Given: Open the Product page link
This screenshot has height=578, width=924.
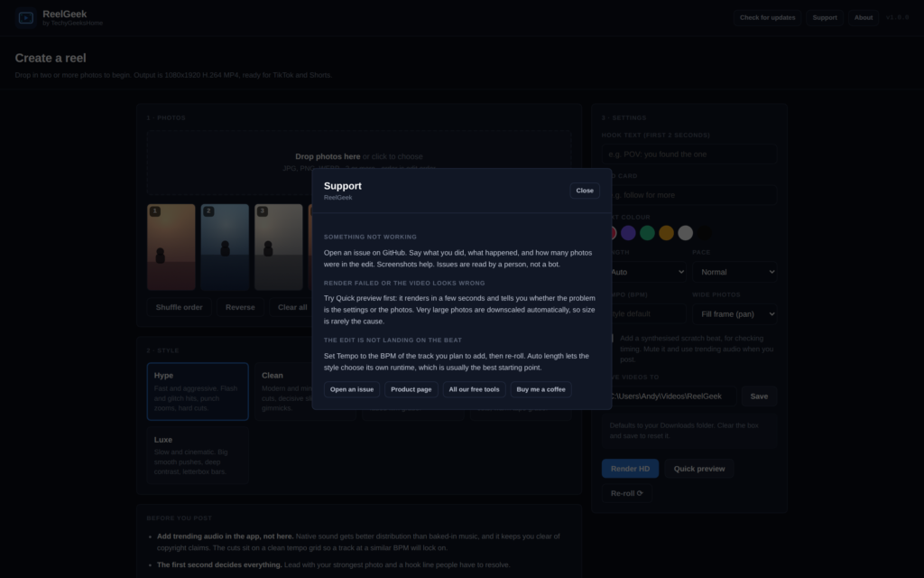Looking at the screenshot, I should pyautogui.click(x=411, y=389).
